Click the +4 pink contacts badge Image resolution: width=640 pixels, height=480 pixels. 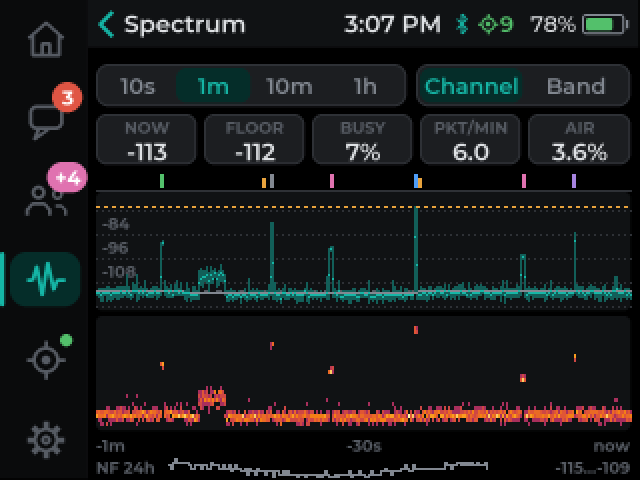(67, 178)
